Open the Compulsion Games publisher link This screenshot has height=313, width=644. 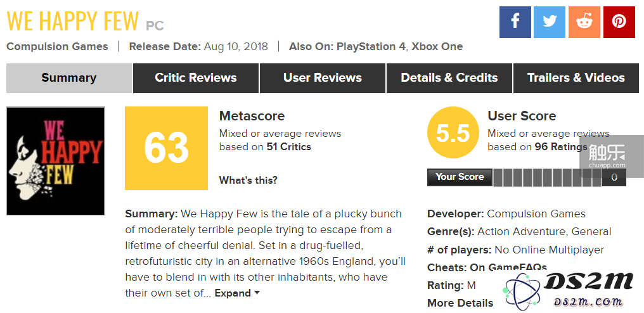(57, 46)
